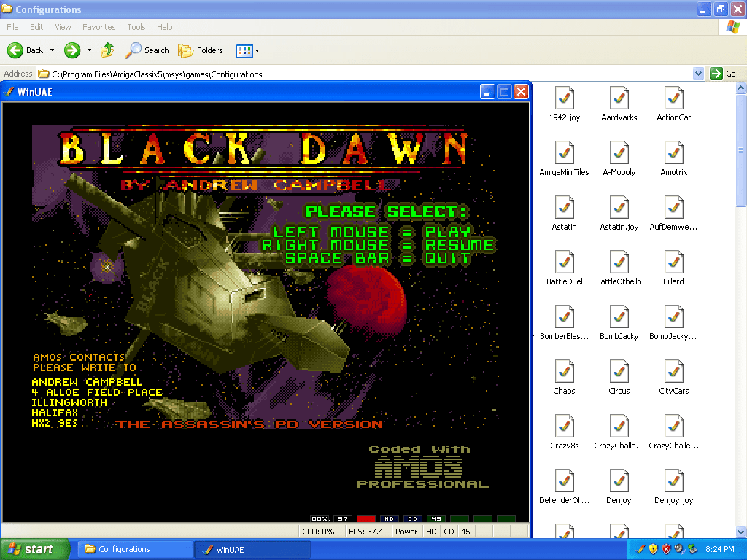Viewport: 747px width, 560px height.
Task: Select the Amotrix file icon
Action: pyautogui.click(x=673, y=154)
